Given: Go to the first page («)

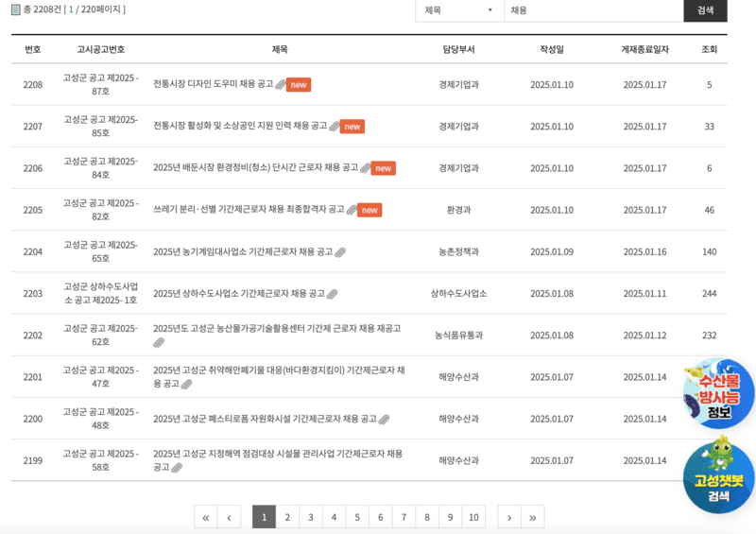Looking at the screenshot, I should (206, 517).
